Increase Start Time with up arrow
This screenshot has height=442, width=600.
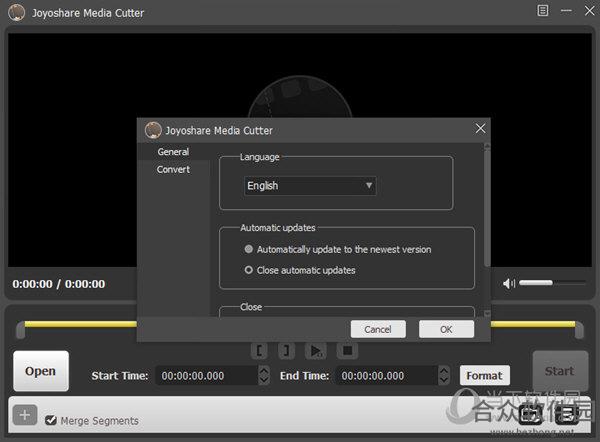pos(264,371)
